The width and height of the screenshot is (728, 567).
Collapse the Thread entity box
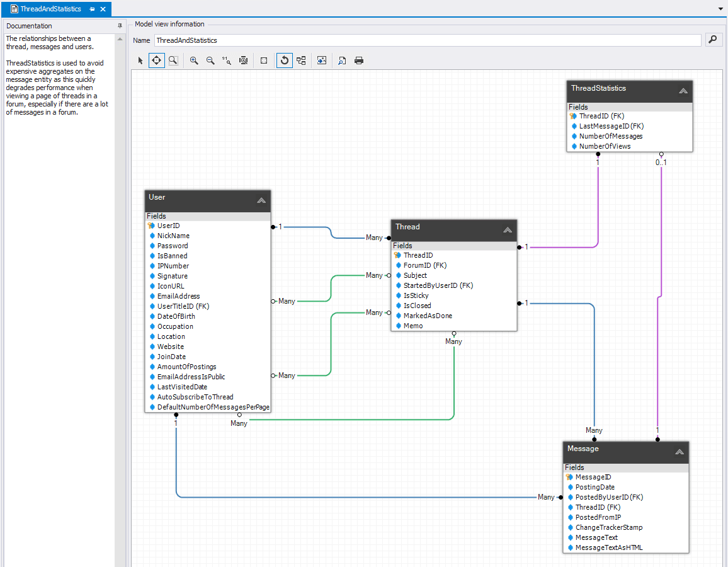click(508, 230)
